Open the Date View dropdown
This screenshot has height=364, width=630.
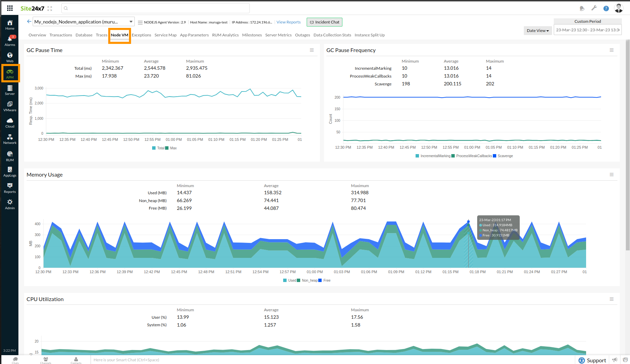[537, 30]
